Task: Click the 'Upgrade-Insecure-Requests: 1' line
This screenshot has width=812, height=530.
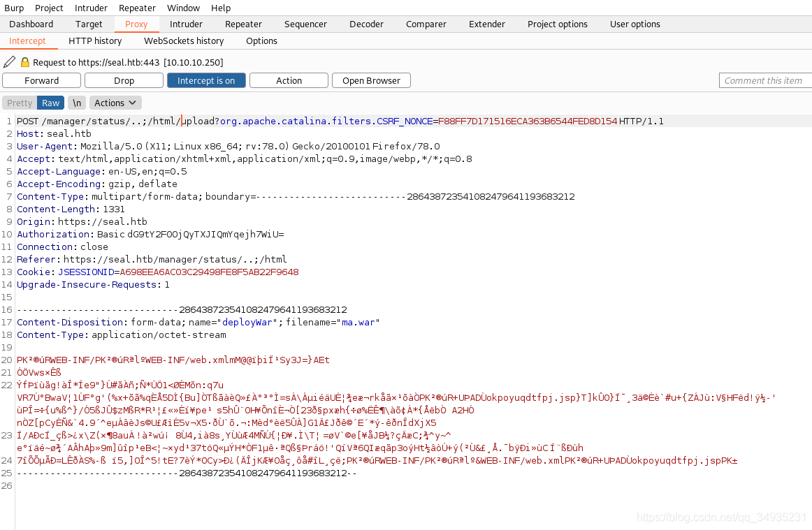Action: point(93,285)
